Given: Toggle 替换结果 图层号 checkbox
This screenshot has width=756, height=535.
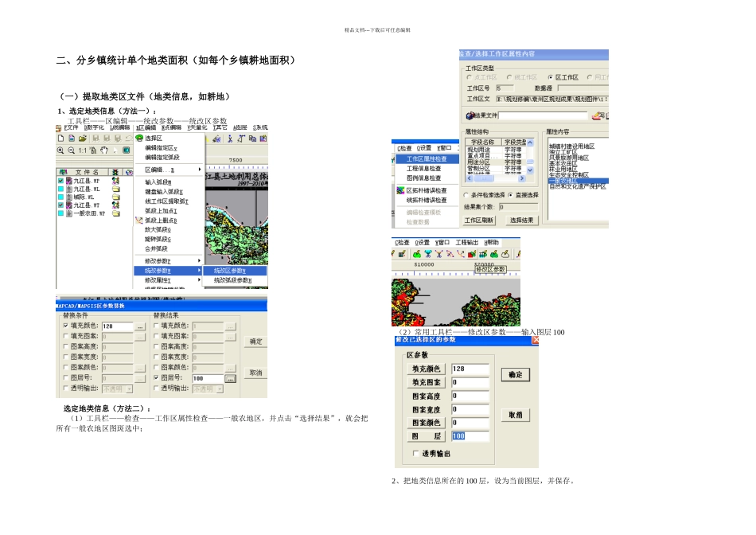Looking at the screenshot, I should 156,377.
